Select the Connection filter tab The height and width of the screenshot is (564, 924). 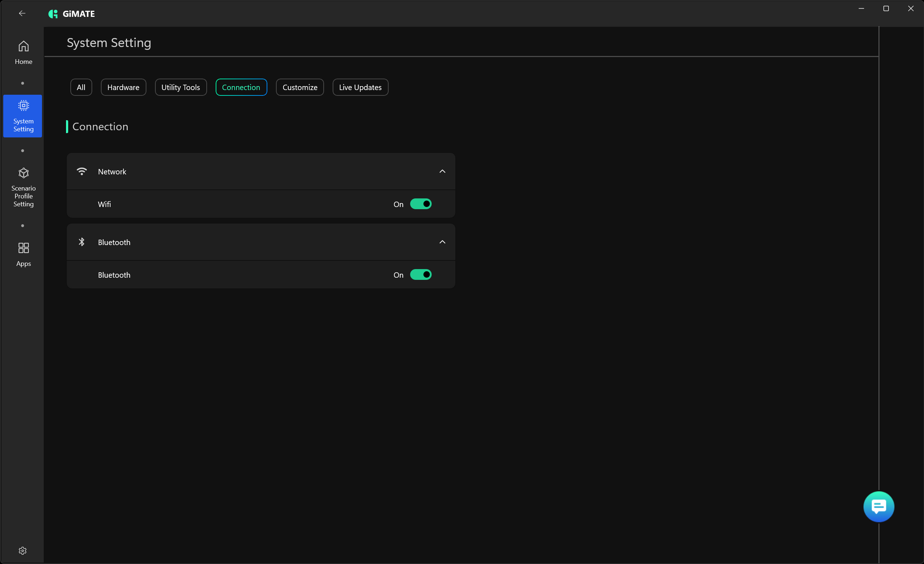(241, 87)
